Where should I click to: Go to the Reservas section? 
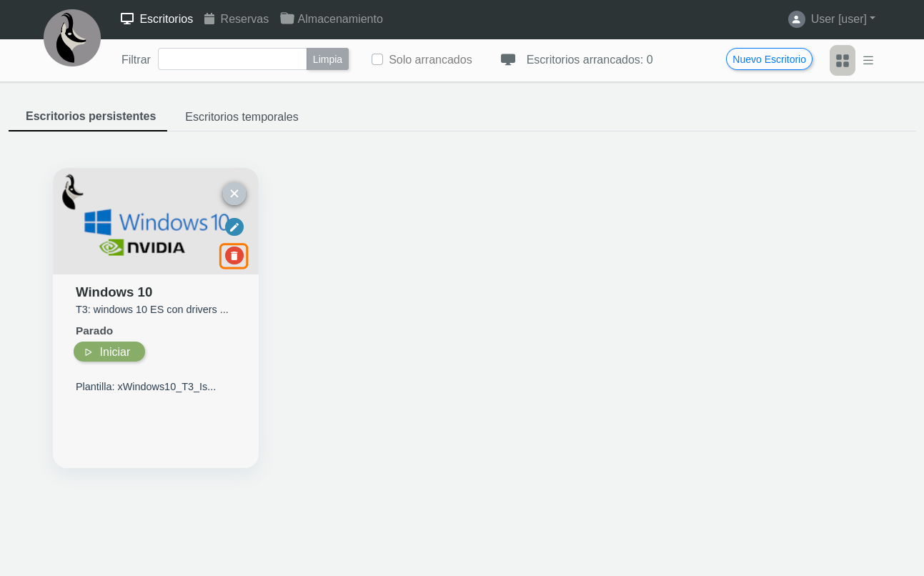237,19
